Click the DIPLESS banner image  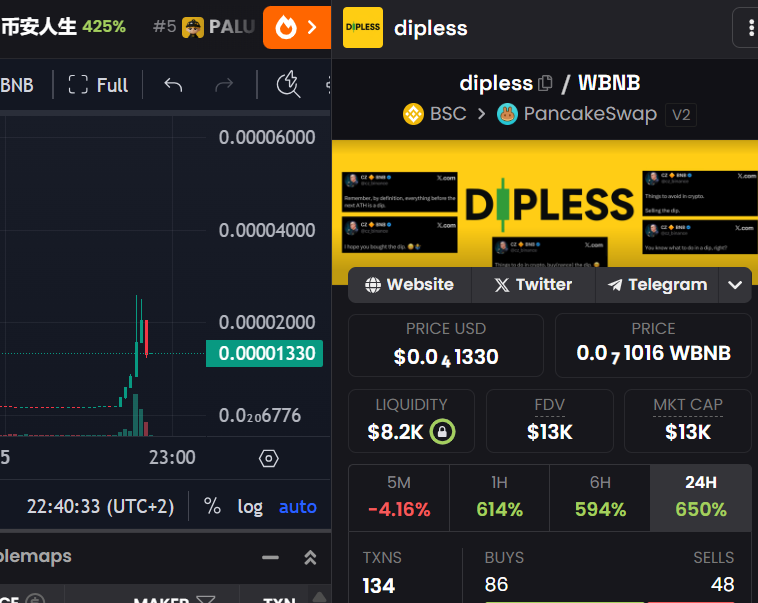(545, 204)
